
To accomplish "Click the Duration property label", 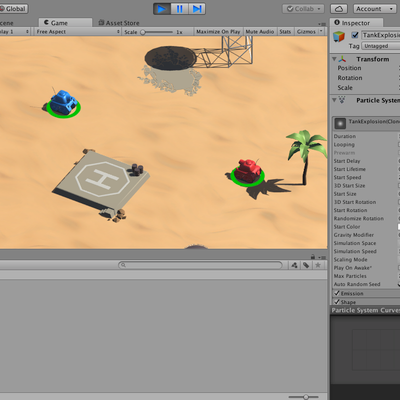I will pos(345,136).
